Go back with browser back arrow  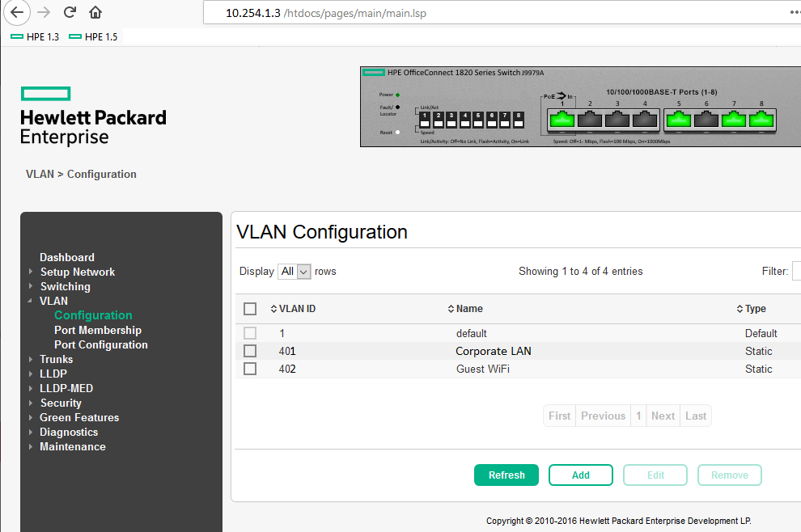pos(17,12)
